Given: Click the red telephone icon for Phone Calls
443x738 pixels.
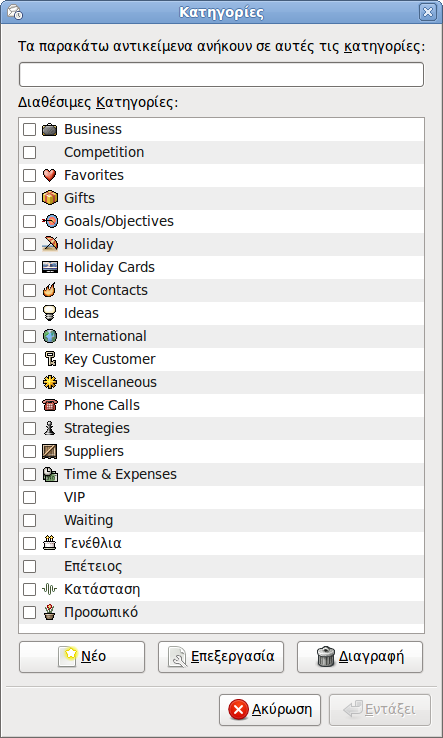Looking at the screenshot, I should 49,405.
